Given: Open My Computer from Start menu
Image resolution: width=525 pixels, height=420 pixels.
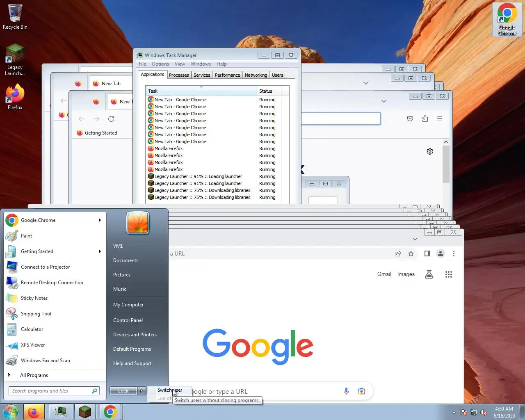Looking at the screenshot, I should [x=128, y=305].
